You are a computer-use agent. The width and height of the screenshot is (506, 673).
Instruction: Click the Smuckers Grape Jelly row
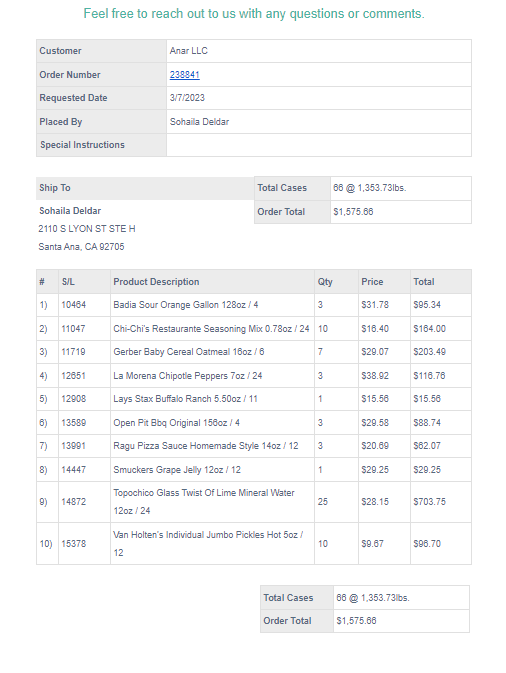254,470
